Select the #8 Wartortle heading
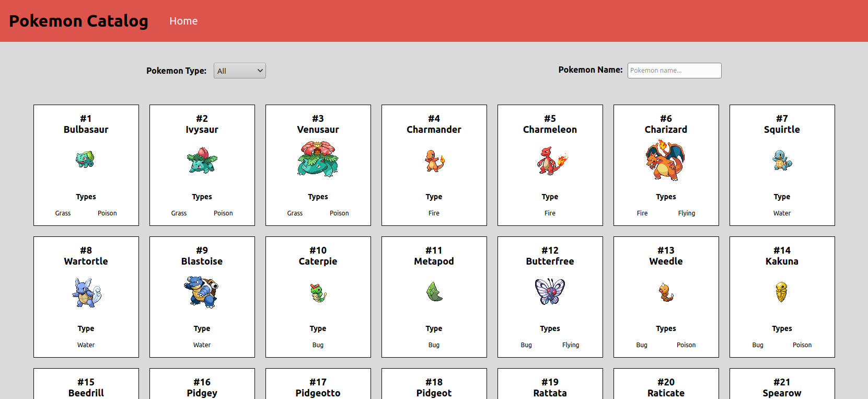The image size is (868, 399). click(x=86, y=256)
